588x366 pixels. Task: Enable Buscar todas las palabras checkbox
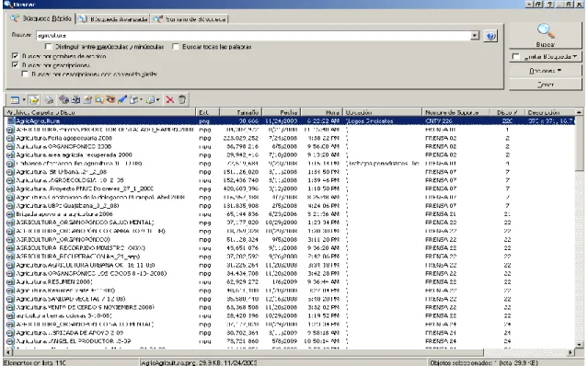click(x=176, y=47)
